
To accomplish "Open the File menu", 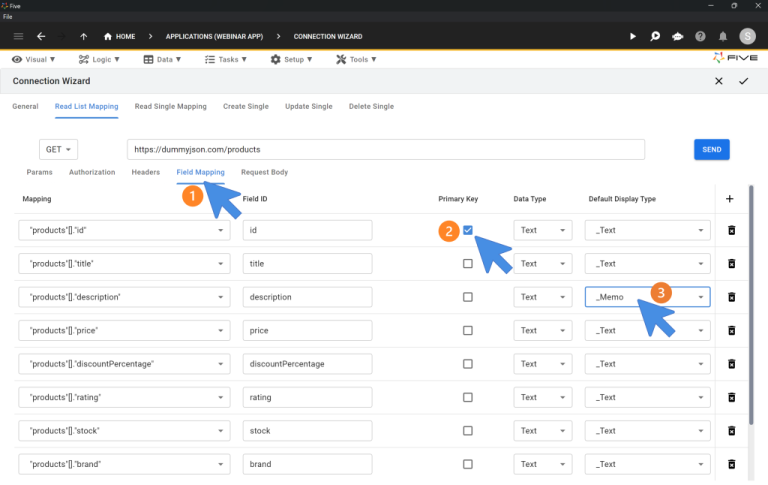I will (x=7, y=17).
